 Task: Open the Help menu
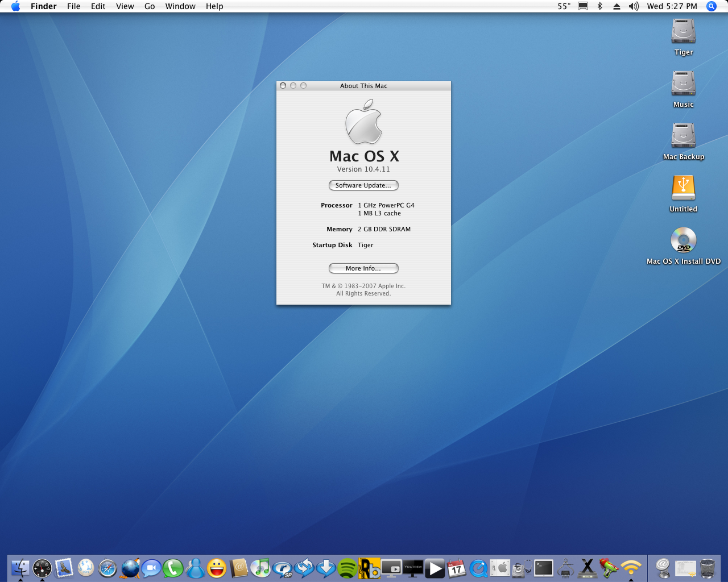point(214,6)
